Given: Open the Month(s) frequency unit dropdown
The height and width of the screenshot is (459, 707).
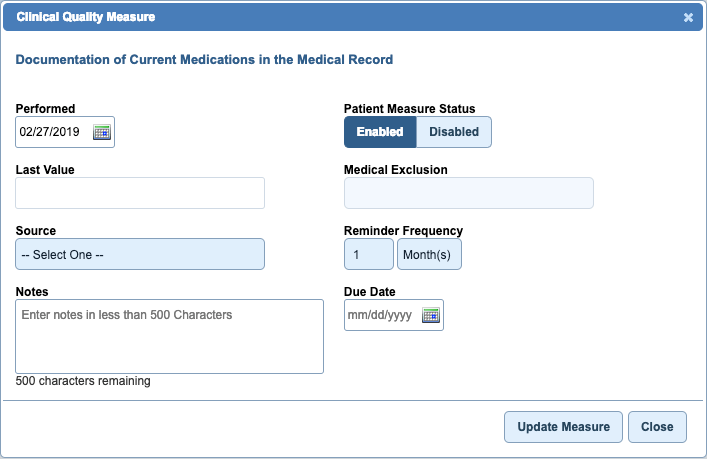Looking at the screenshot, I should click(430, 255).
